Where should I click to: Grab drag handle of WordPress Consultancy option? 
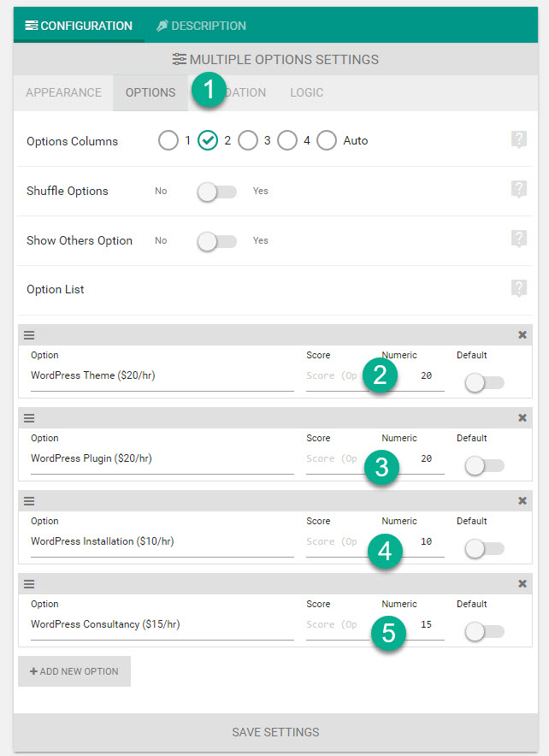pyautogui.click(x=29, y=584)
